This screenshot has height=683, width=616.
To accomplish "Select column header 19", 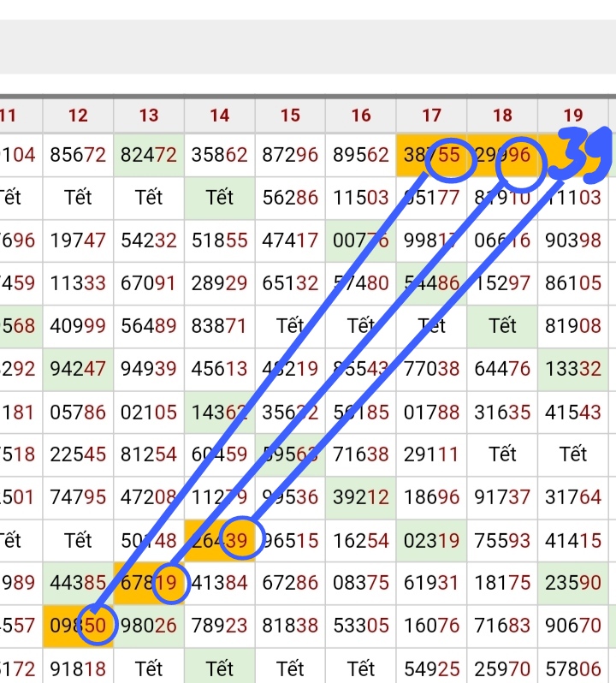I will 573,116.
